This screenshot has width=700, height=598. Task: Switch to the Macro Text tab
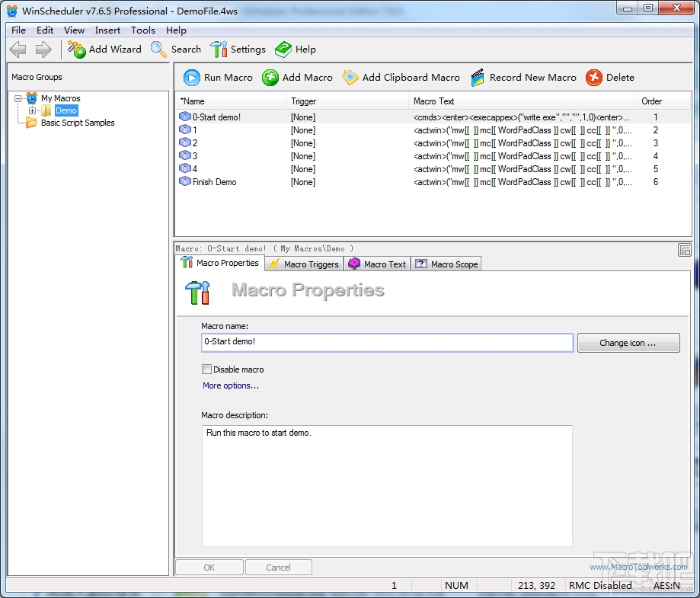coord(378,264)
